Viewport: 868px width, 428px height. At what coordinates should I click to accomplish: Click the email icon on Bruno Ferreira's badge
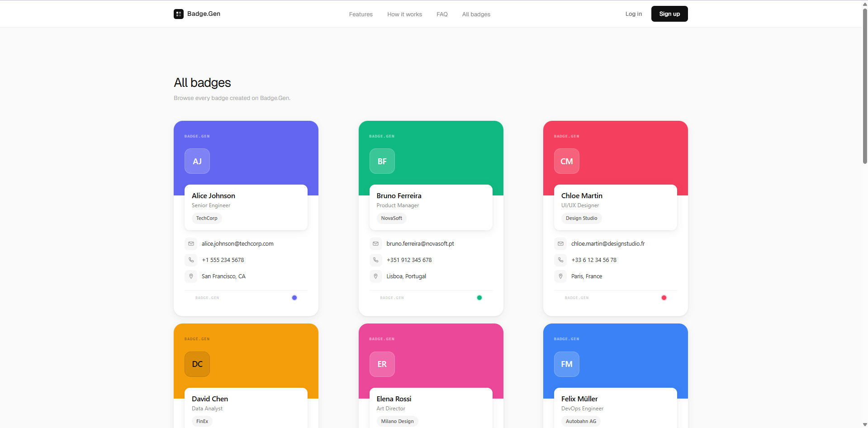pos(375,244)
